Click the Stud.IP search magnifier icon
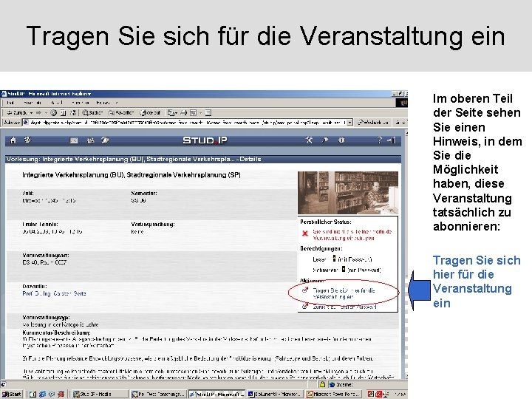 click(324, 140)
